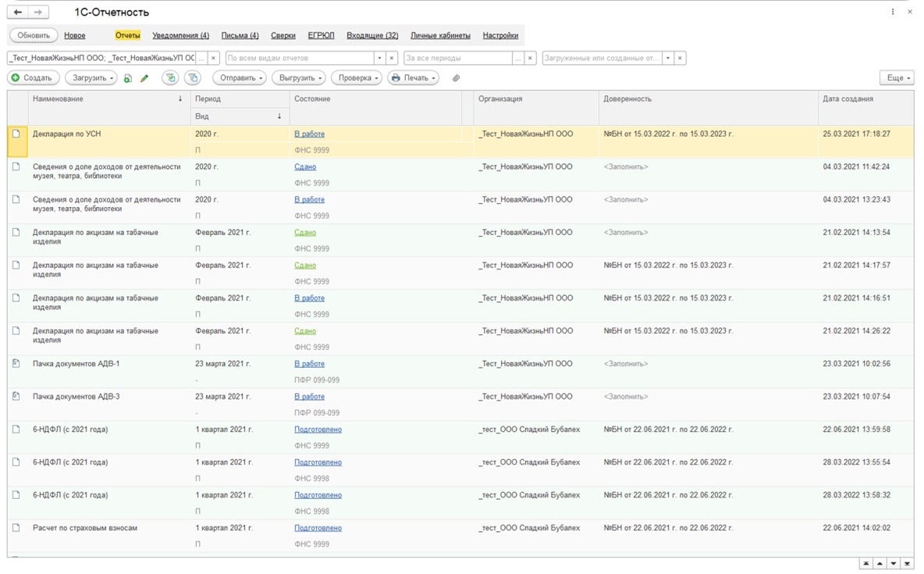Click the Период column header
The width and height of the screenshot is (924, 574).
point(240,99)
